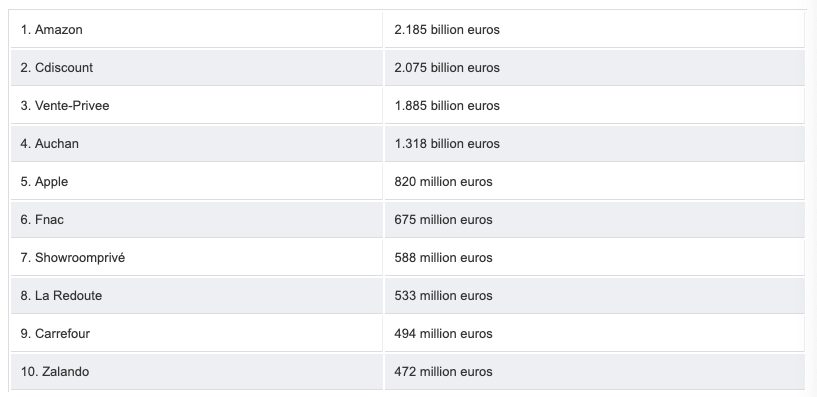The height and width of the screenshot is (397, 817).
Task: Click the '7. Showroomprivé' cell
Action: point(196,258)
